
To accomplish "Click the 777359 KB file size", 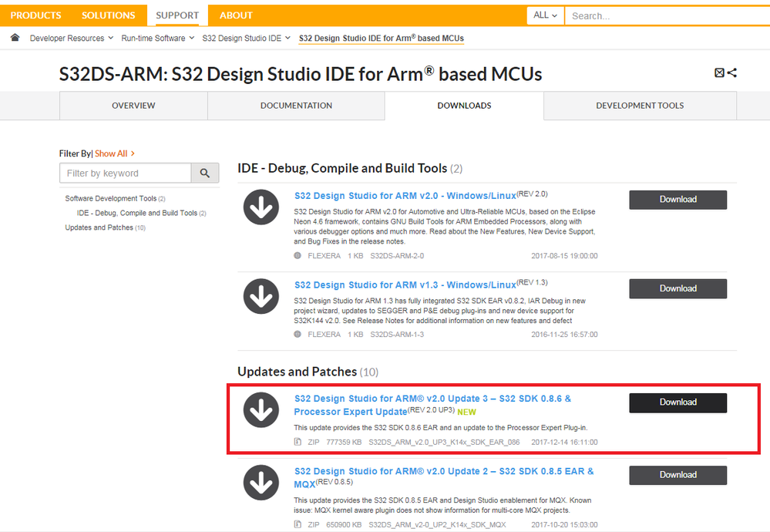I will (344, 442).
